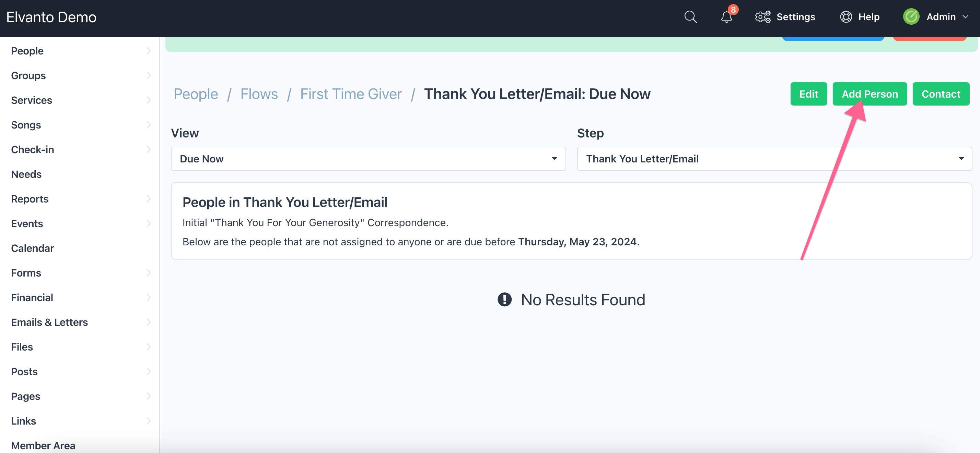Click the green Edit button
The height and width of the screenshot is (453, 980).
tap(808, 94)
